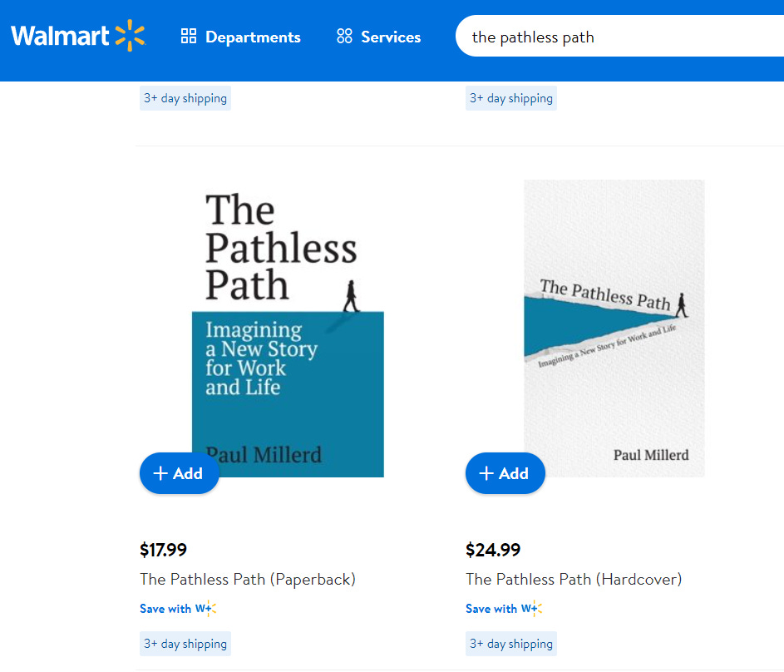The width and height of the screenshot is (784, 672).
Task: Click the paperback '3+ day shipping' badge
Action: click(x=185, y=644)
